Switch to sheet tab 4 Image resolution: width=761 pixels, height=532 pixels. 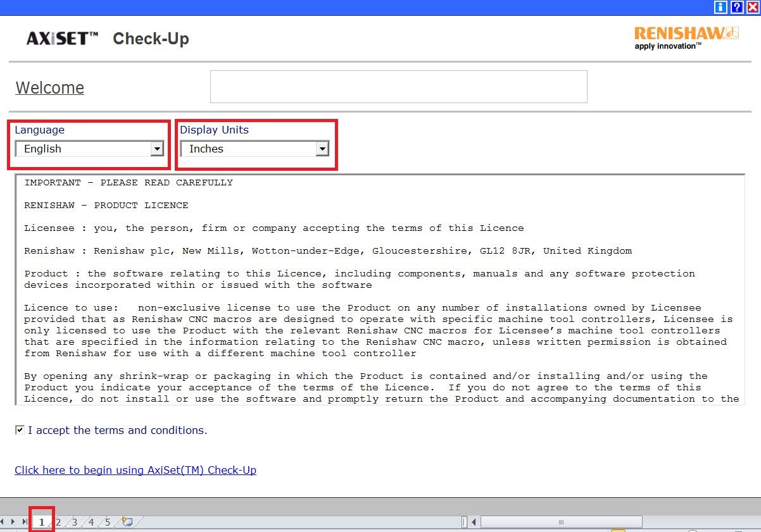point(91,522)
